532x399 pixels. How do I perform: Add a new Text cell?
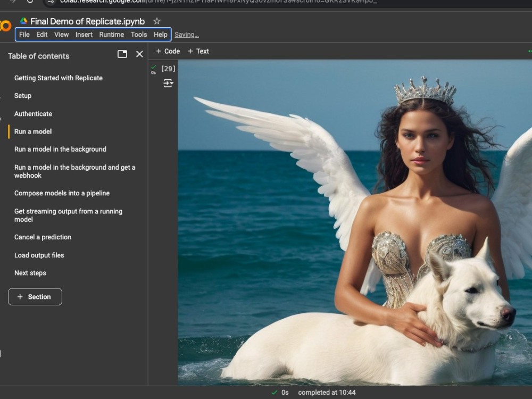[x=198, y=51]
